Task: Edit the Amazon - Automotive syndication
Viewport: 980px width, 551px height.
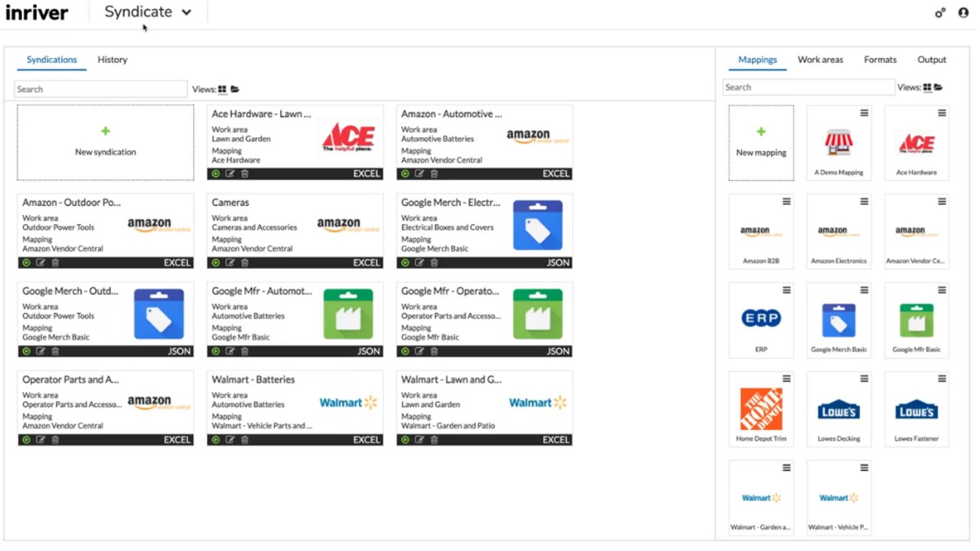Action: tap(420, 174)
